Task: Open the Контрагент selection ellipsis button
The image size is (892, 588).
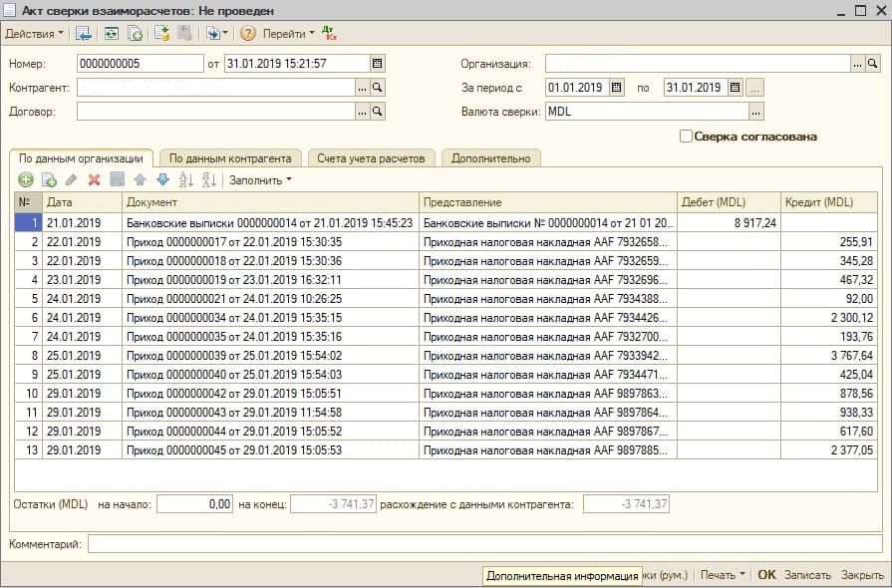Action: (x=362, y=88)
